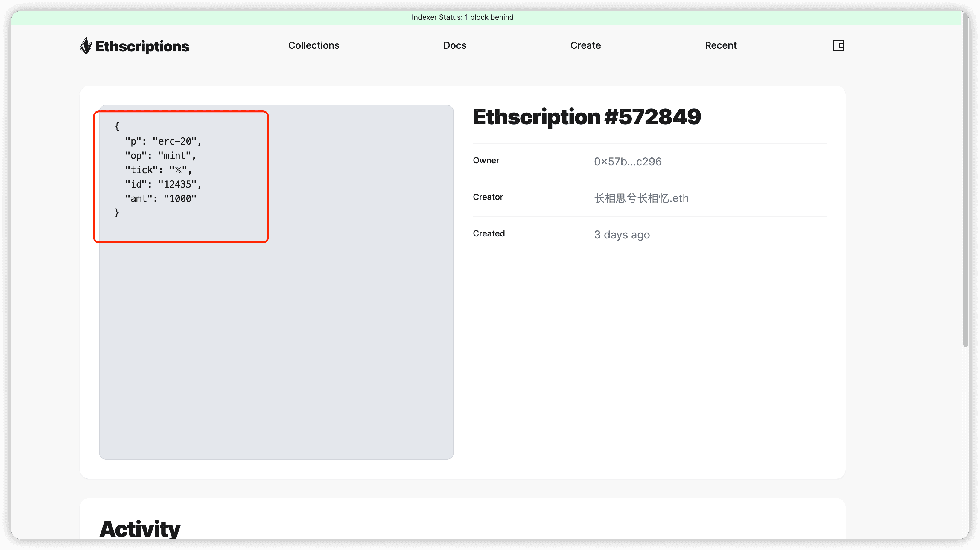The height and width of the screenshot is (550, 980).
Task: Click the "op": "mint" line
Action: point(160,156)
